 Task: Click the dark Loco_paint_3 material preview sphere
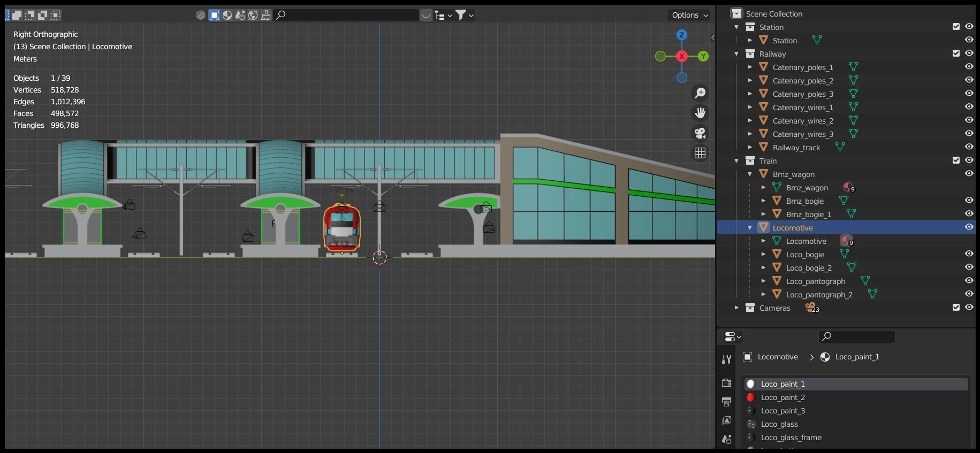(751, 411)
